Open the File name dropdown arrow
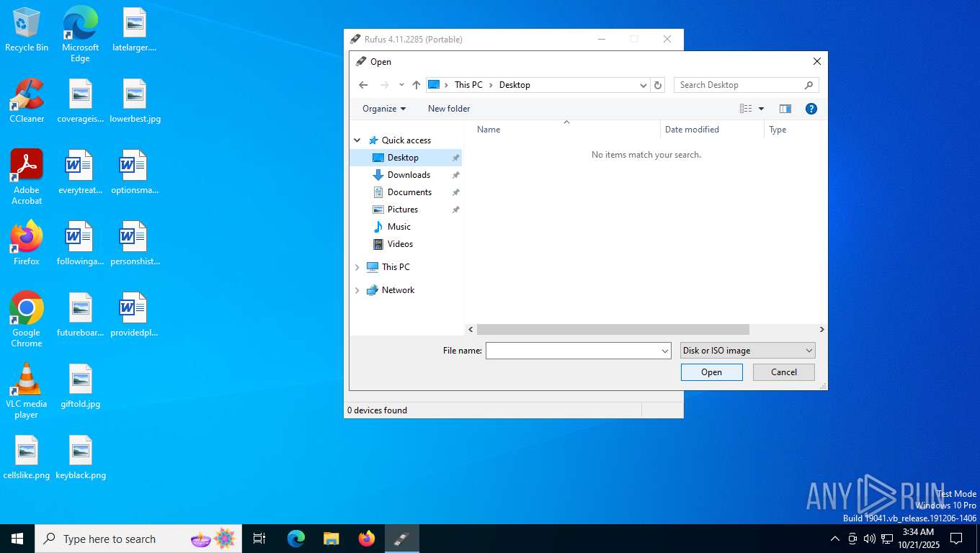980x553 pixels. tap(665, 351)
